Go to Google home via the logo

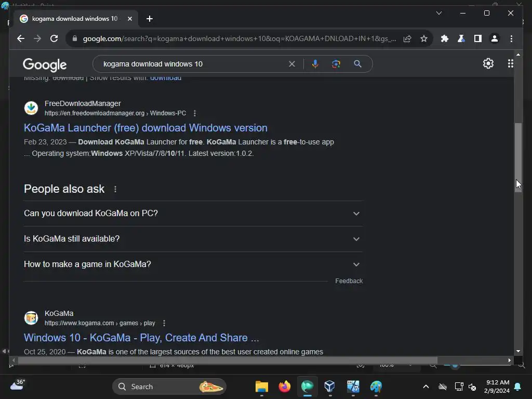pyautogui.click(x=45, y=64)
